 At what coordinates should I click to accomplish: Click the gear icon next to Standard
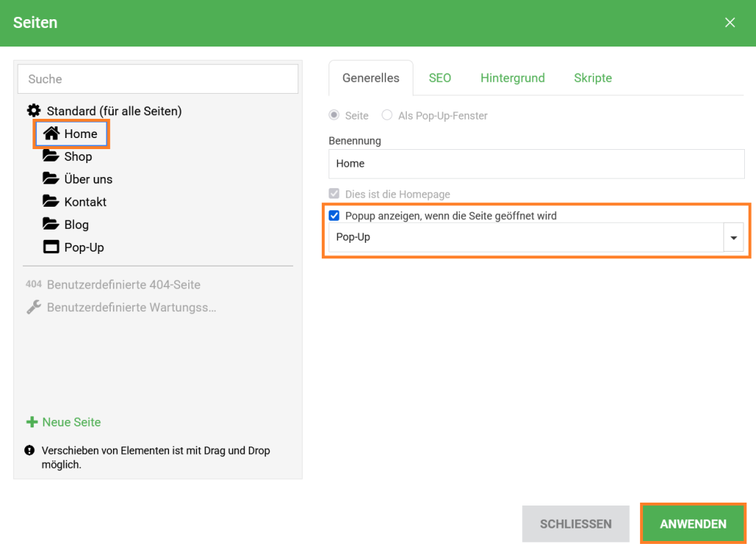(34, 111)
